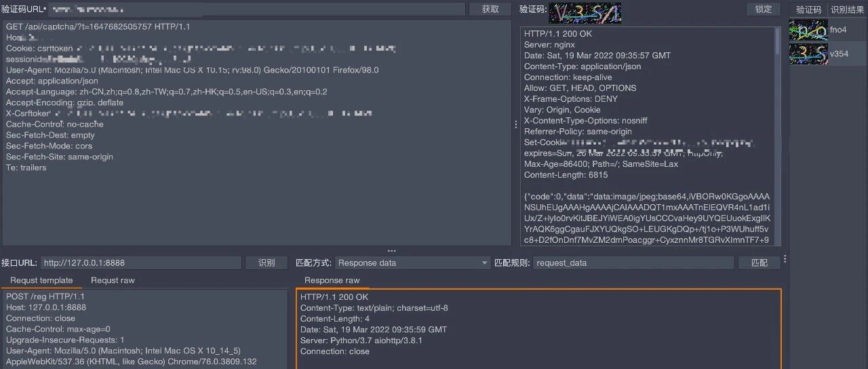The image size is (868, 369).
Task: Click the Content-Length: 6815 line
Action: click(x=566, y=175)
